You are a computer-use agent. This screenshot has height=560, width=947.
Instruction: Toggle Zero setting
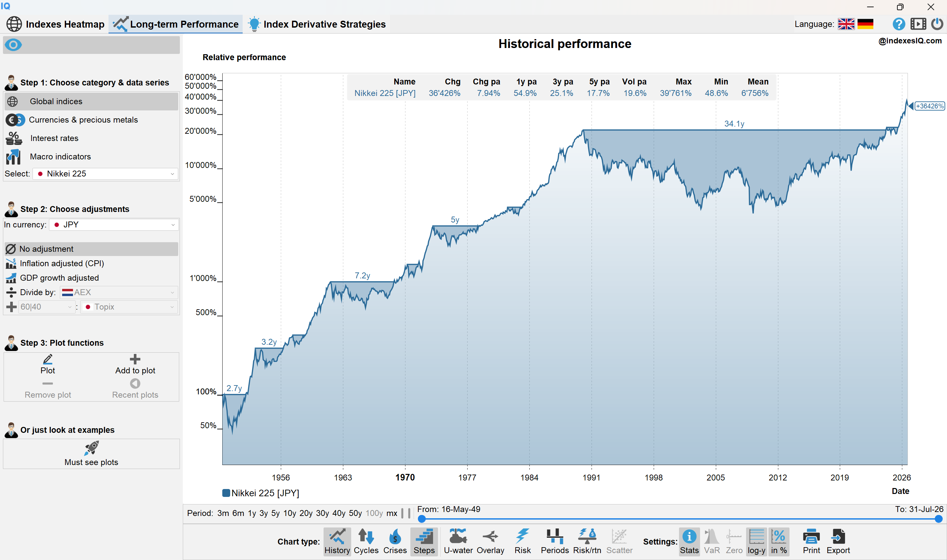pos(734,542)
